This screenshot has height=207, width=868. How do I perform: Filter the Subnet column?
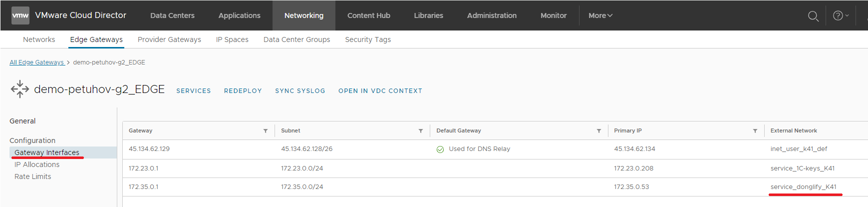coord(421,131)
